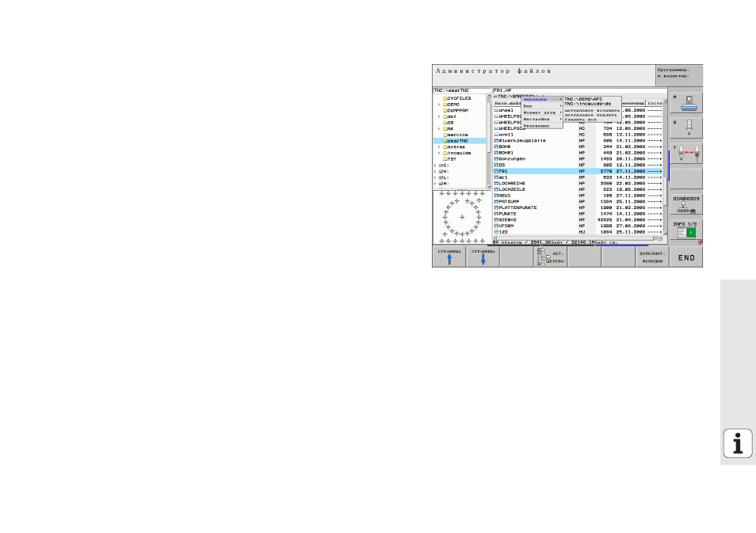Select the PATDUMP file row
Image resolution: width=756 pixels, height=533 pixels.
tap(578, 201)
